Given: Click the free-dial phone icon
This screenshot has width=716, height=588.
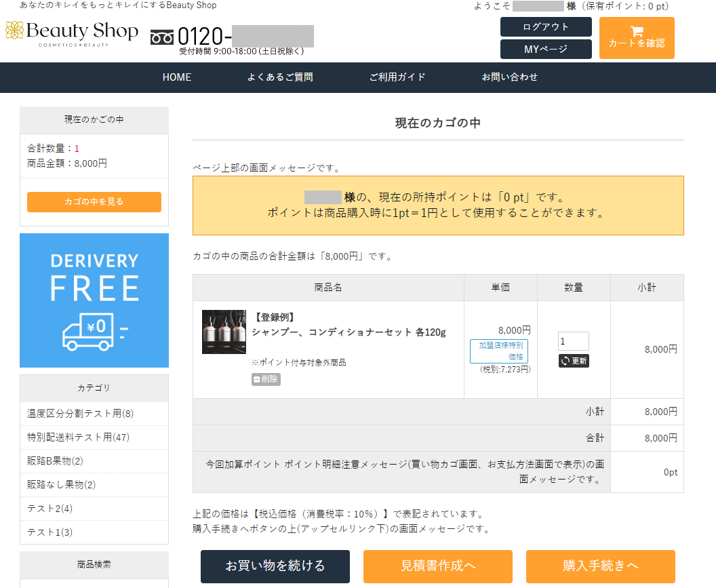Looking at the screenshot, I should [x=161, y=37].
